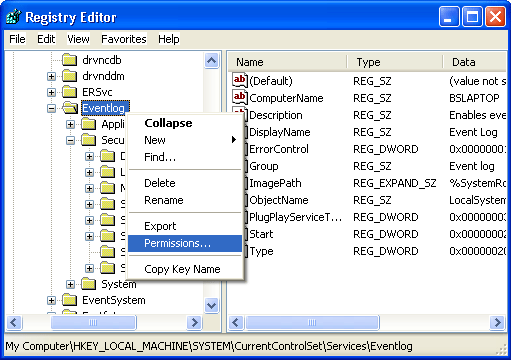511x360 pixels.
Task: Click the Registry Editor title bar icon
Action: pos(13,17)
